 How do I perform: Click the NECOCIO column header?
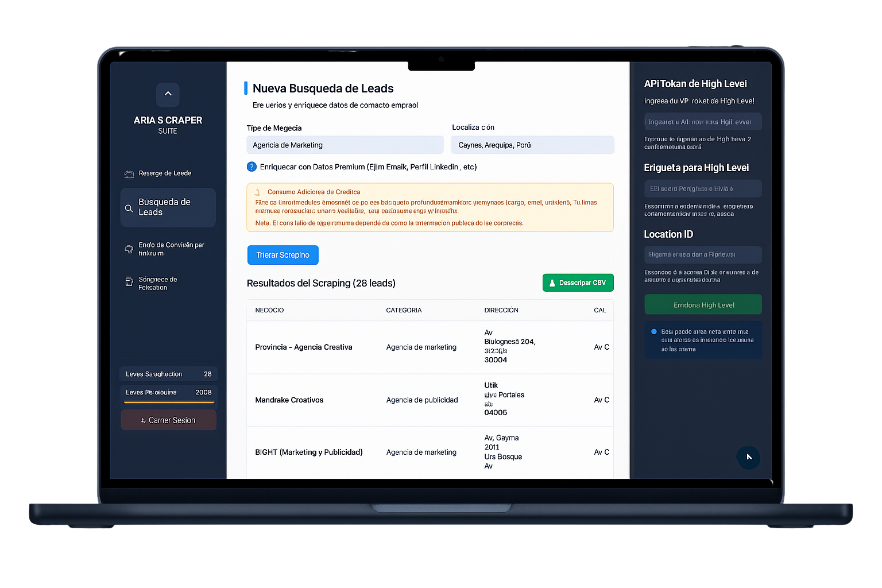click(x=269, y=310)
